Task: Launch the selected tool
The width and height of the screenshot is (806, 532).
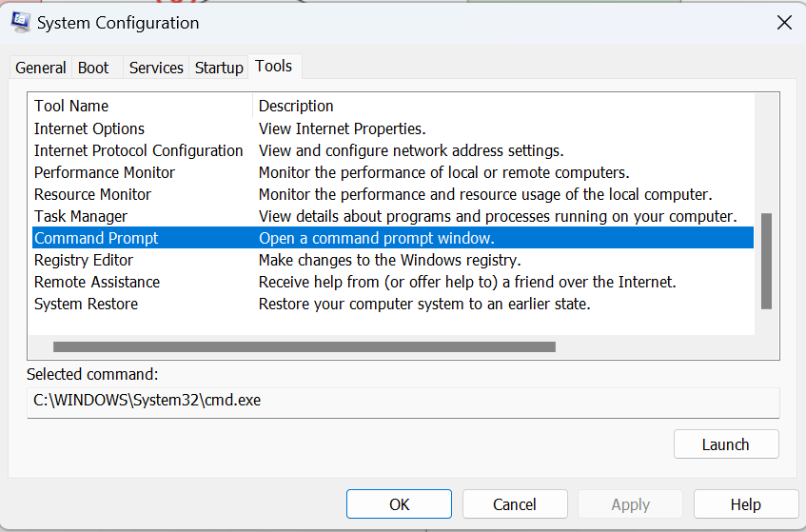Action: point(725,444)
